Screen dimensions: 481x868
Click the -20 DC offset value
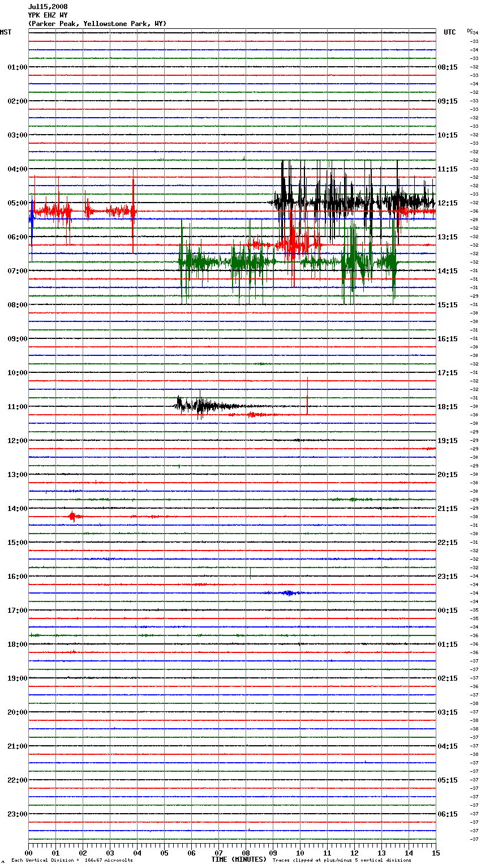coord(474,220)
